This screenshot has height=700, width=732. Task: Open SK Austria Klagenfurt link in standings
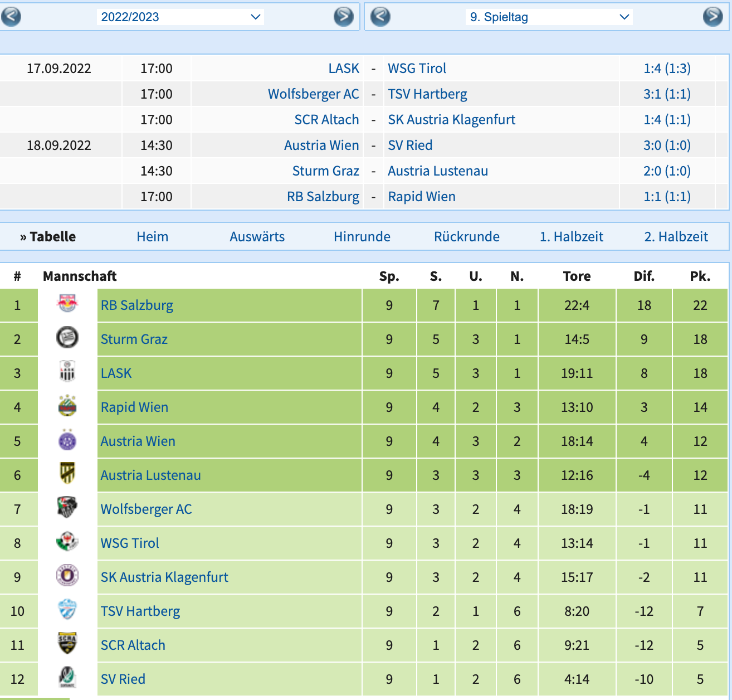pyautogui.click(x=164, y=577)
